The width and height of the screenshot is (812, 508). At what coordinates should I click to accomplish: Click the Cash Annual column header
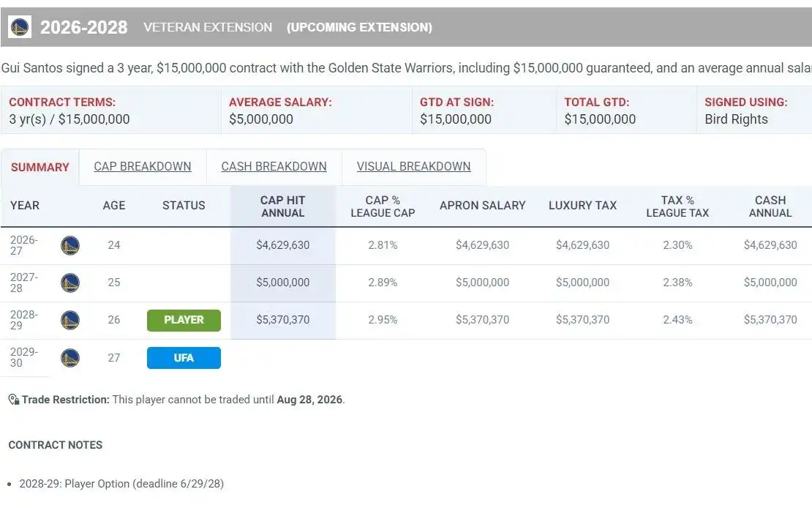[x=770, y=206]
